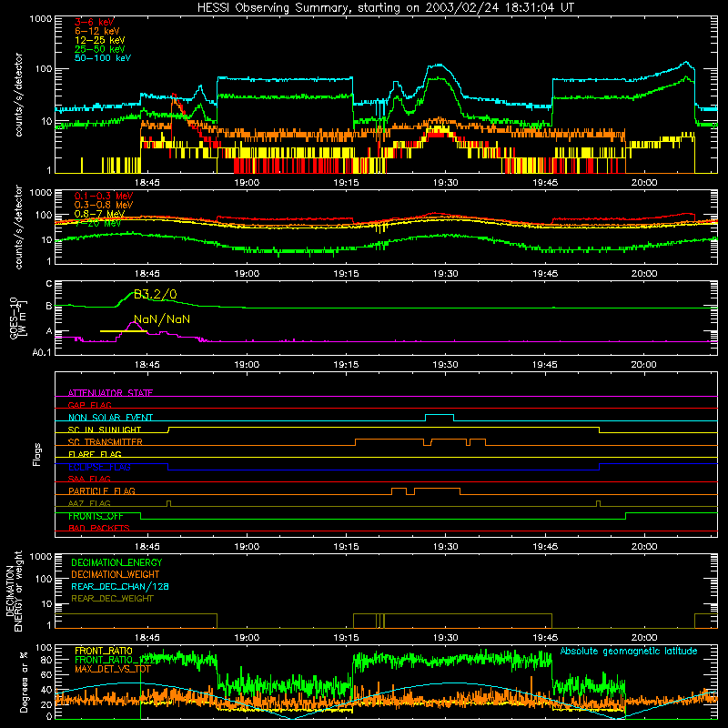
Task: Click the DECIMATION_WEIGHT legend label
Action: (116, 575)
